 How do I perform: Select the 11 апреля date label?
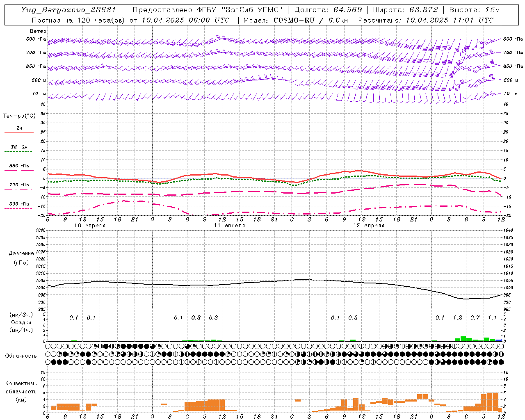(229, 226)
